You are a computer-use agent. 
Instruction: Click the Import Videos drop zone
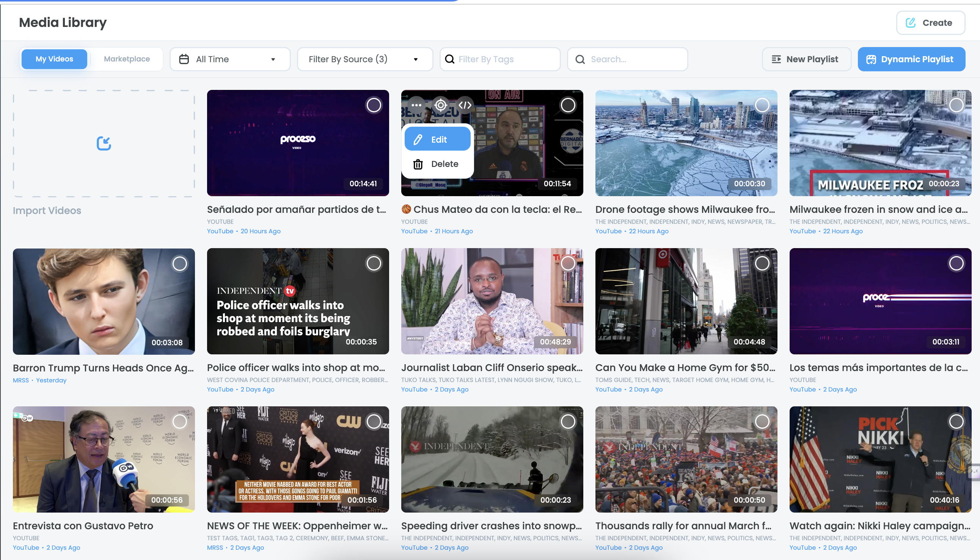(x=104, y=143)
